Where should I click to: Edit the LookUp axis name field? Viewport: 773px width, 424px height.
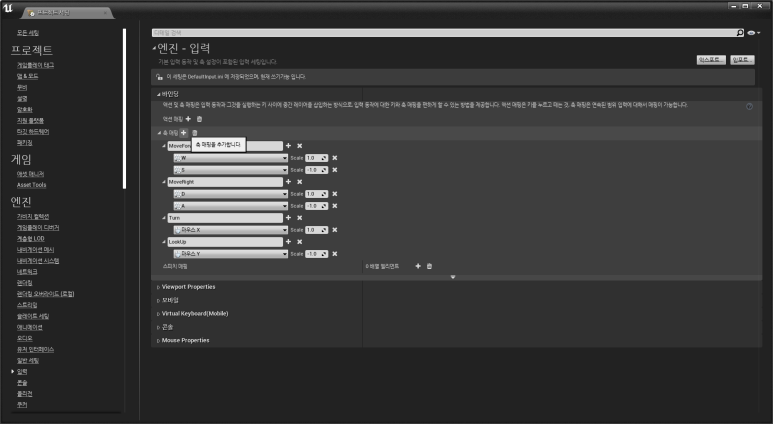click(225, 242)
